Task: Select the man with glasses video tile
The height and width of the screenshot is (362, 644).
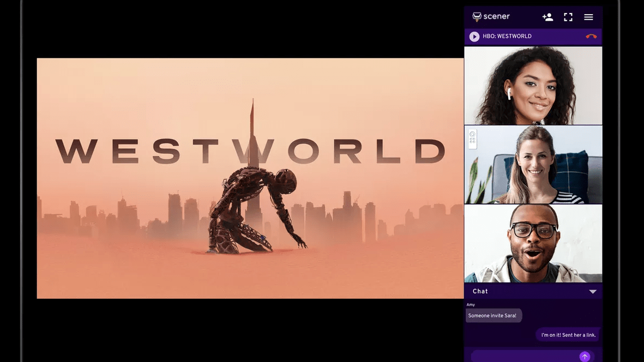Action: 533,243
